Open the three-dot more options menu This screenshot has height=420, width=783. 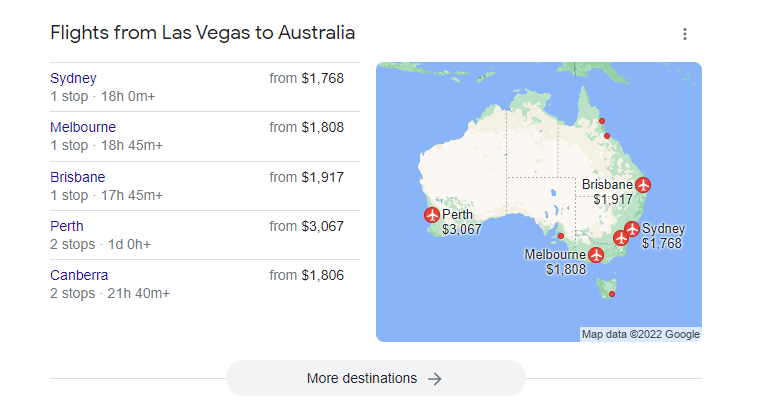[685, 34]
